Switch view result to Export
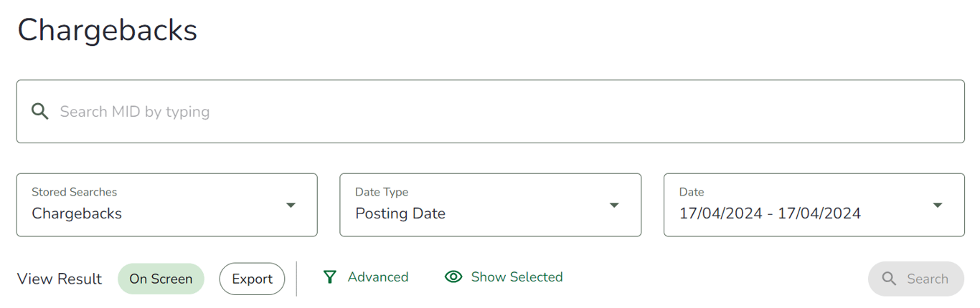The height and width of the screenshot is (308, 980). point(252,279)
